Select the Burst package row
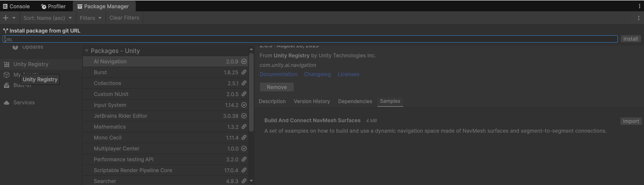The width and height of the screenshot is (644, 185). click(x=165, y=72)
